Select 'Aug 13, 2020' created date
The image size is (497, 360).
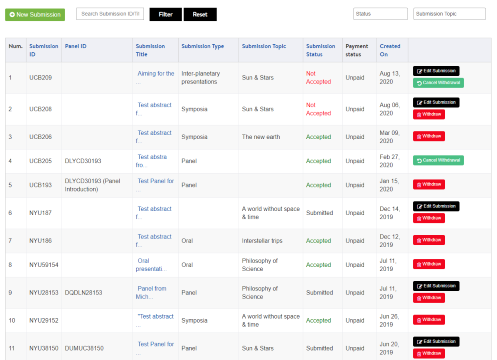(390, 78)
